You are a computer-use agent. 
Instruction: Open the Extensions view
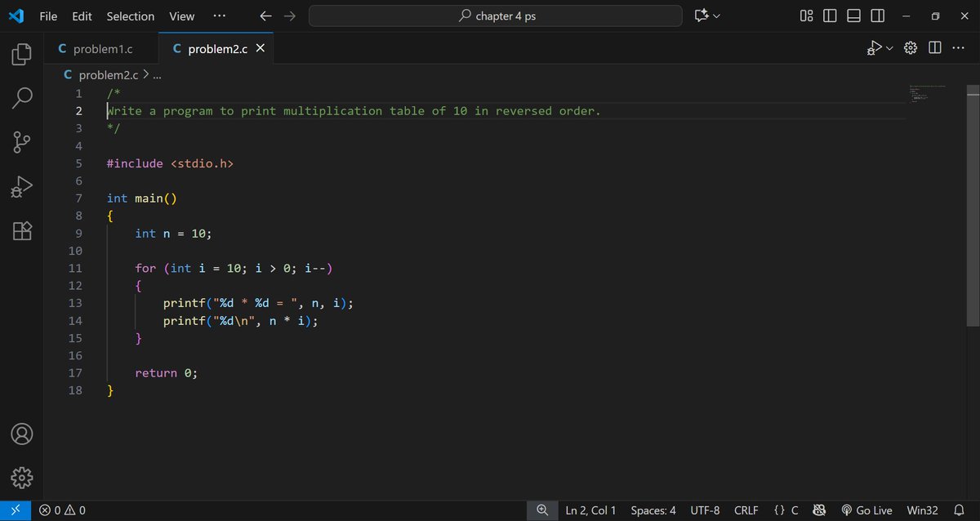tap(20, 231)
